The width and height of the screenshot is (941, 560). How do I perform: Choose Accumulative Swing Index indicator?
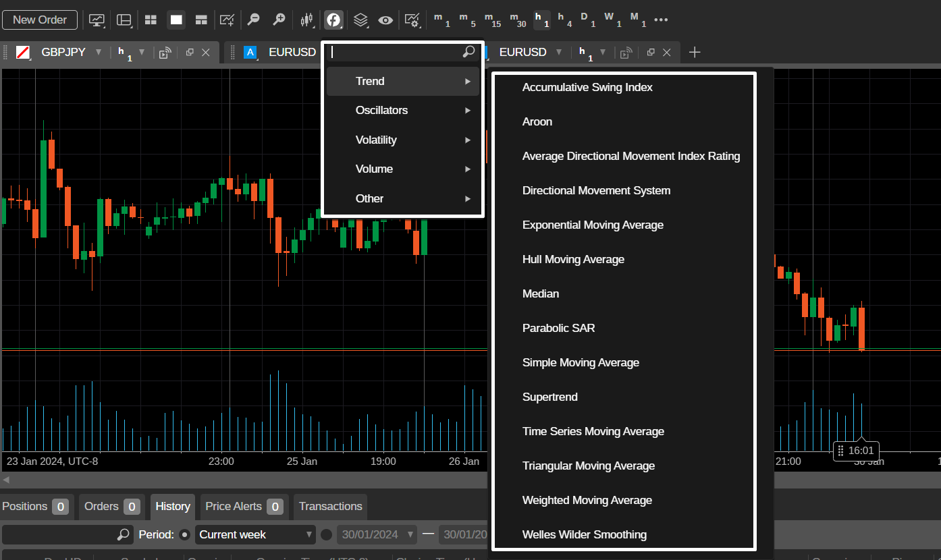coord(587,87)
